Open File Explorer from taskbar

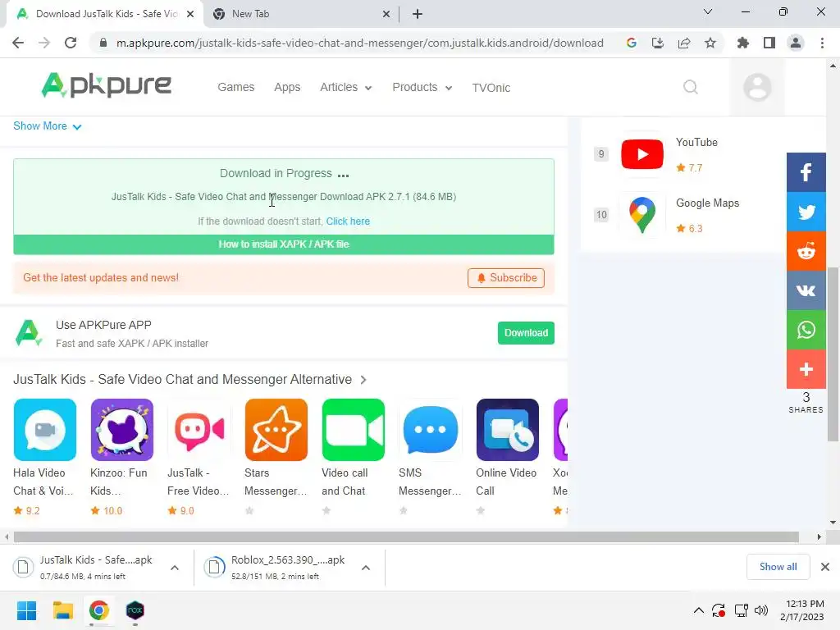(62, 610)
